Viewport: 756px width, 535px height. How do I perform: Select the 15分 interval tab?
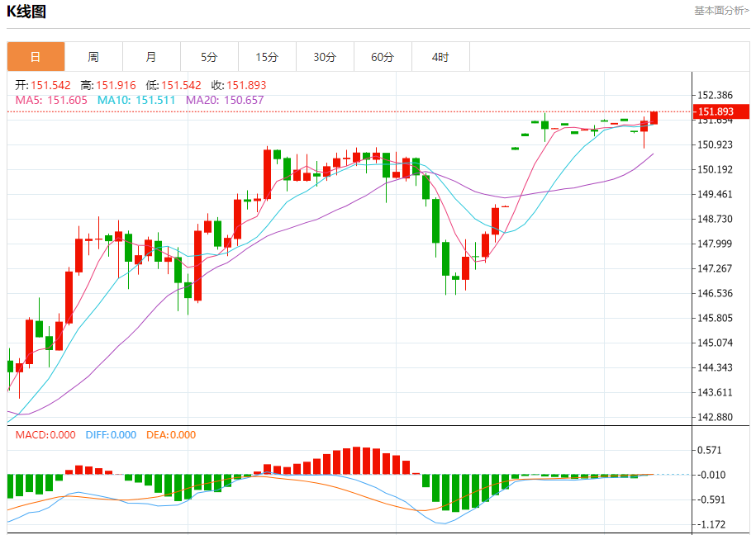[267, 57]
